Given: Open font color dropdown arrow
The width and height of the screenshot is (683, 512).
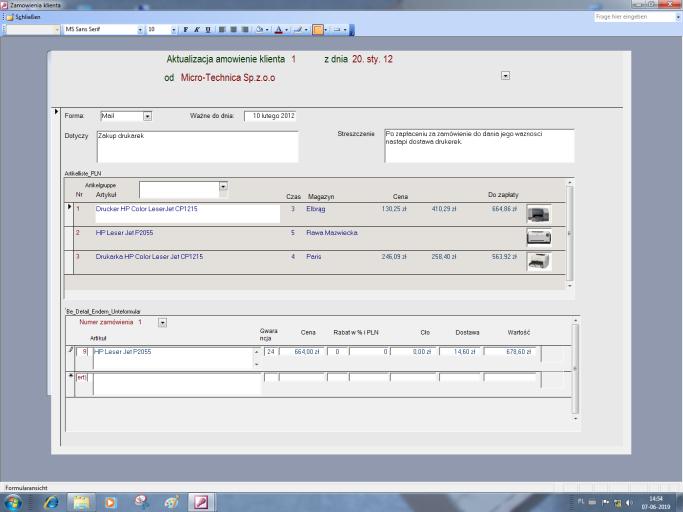Looking at the screenshot, I should [x=286, y=30].
